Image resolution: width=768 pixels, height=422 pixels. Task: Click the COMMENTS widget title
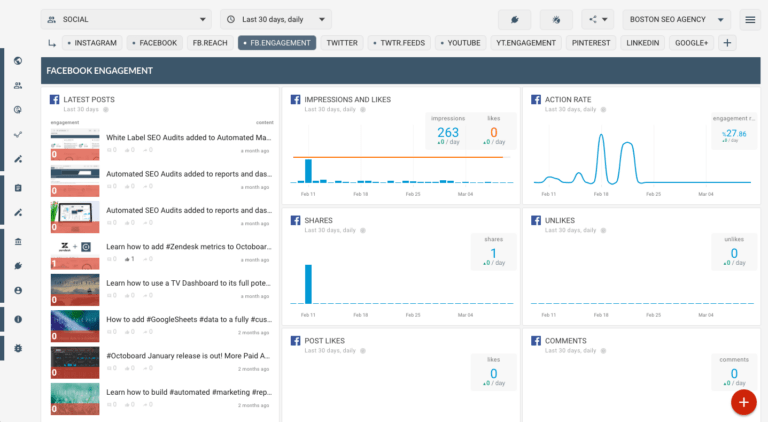click(x=565, y=341)
